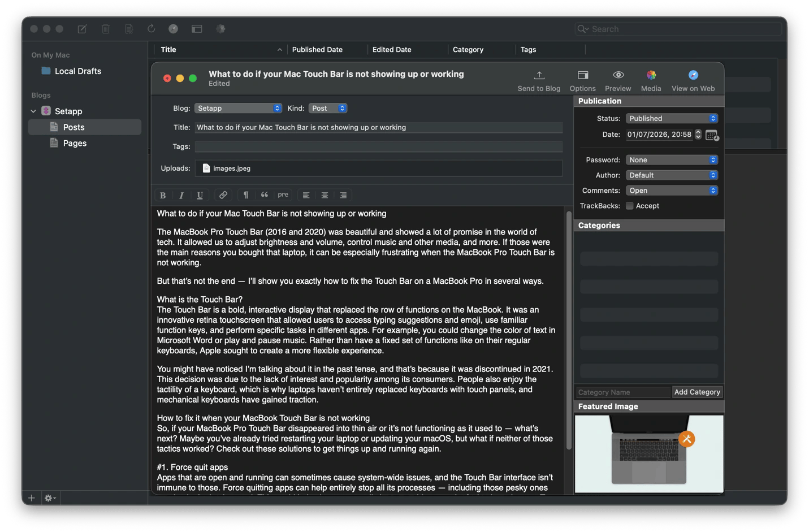Align text right in editor
This screenshot has width=809, height=532.
[343, 195]
